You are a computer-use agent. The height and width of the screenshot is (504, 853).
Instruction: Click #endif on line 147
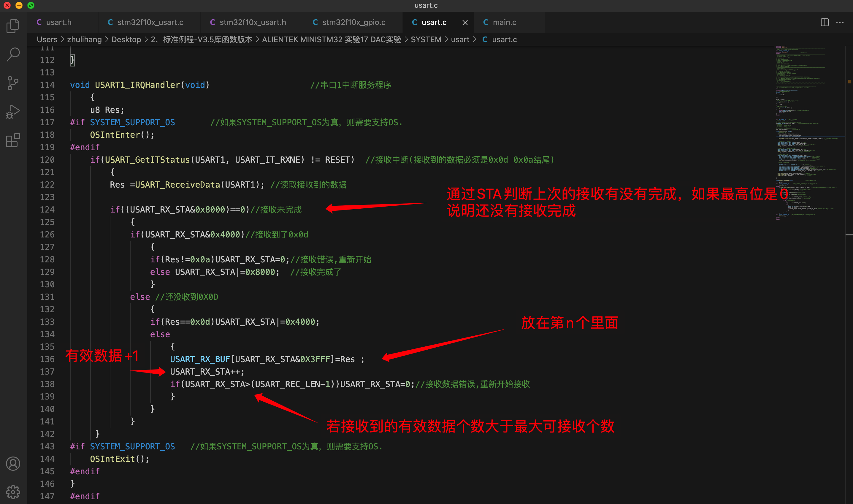click(85, 496)
